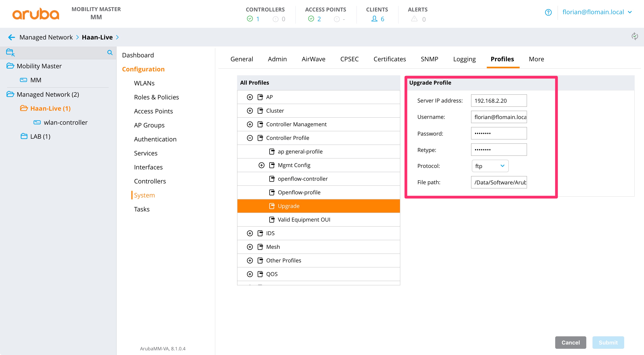
Task: Click the ap general-profile document icon
Action: pos(272,151)
